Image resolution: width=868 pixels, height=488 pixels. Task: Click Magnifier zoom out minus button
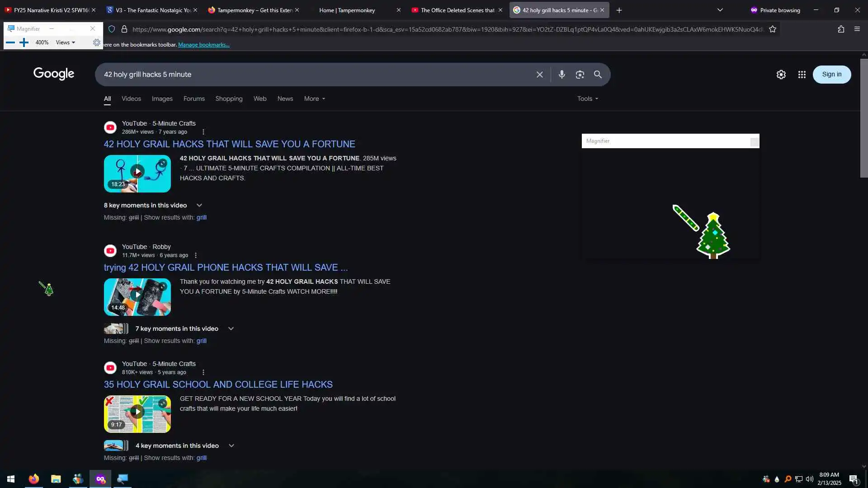pyautogui.click(x=10, y=42)
